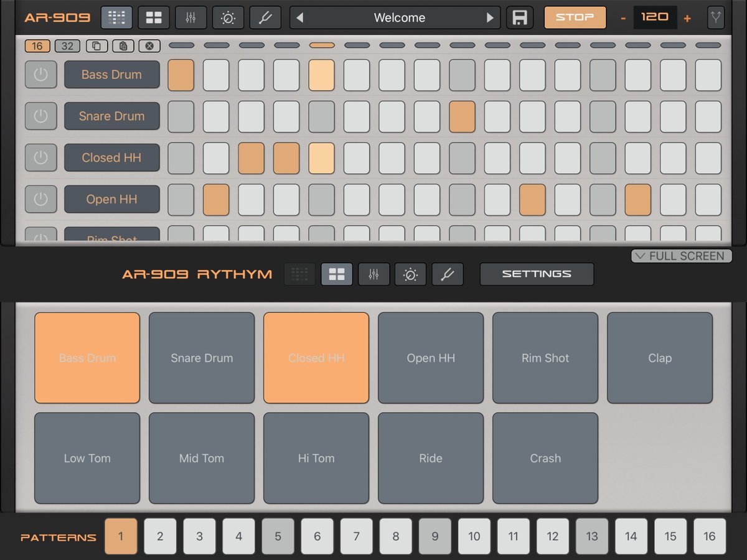Mute the Bass Drum track power toggle
747x560 pixels.
pyautogui.click(x=40, y=74)
